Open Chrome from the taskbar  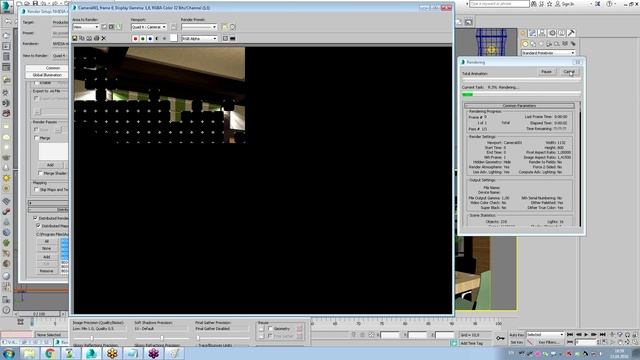click(50, 353)
